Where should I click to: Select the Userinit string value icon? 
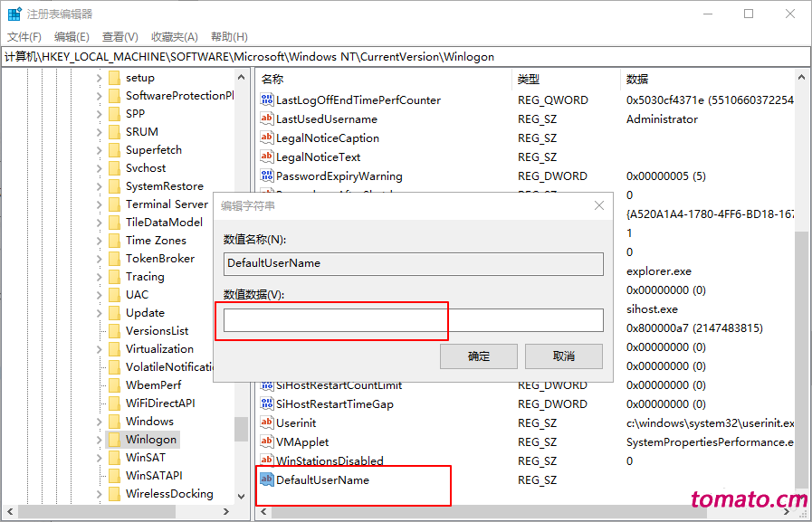point(267,422)
